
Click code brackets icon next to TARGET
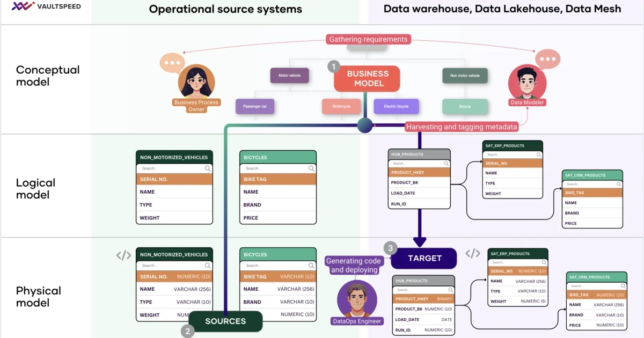[x=473, y=253]
